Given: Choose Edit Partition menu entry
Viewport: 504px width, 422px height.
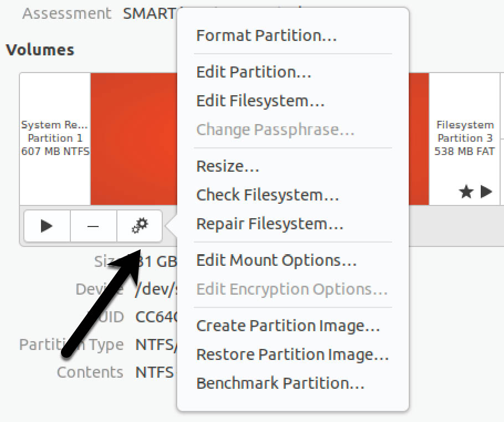Looking at the screenshot, I should click(254, 73).
